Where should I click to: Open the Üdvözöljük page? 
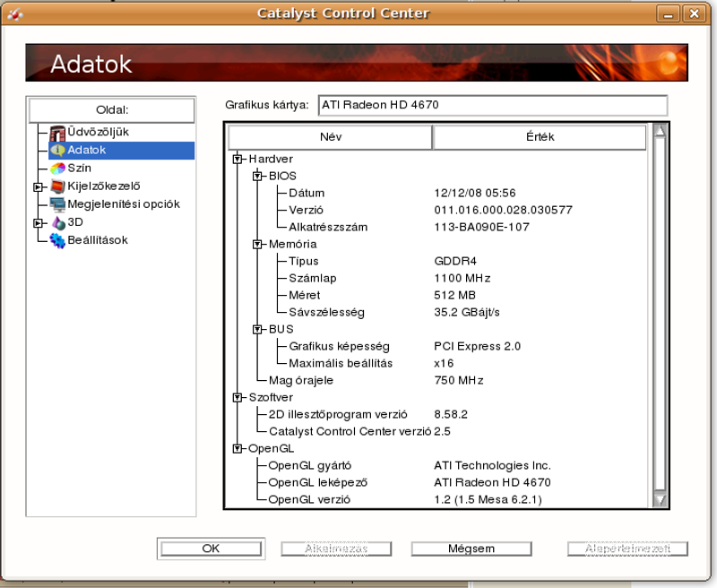pyautogui.click(x=99, y=132)
